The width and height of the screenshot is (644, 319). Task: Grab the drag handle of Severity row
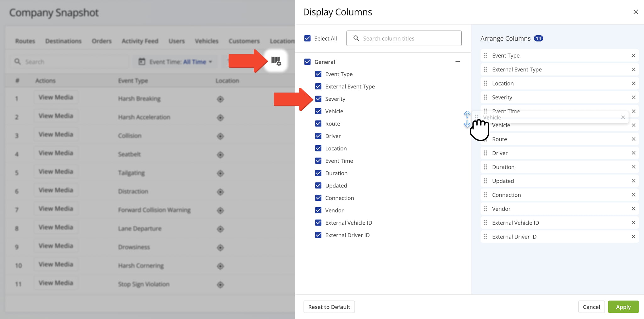pyautogui.click(x=485, y=97)
